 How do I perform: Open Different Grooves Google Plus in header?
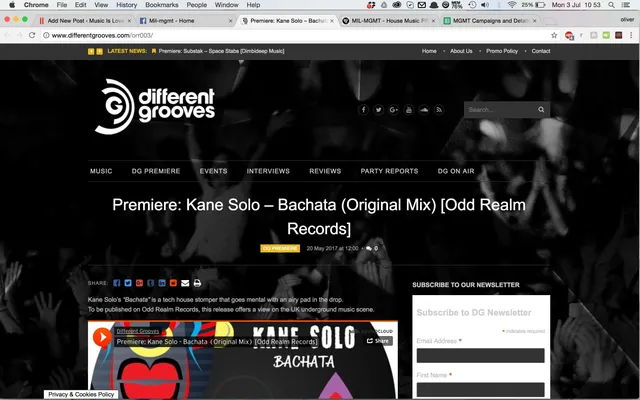(x=393, y=110)
